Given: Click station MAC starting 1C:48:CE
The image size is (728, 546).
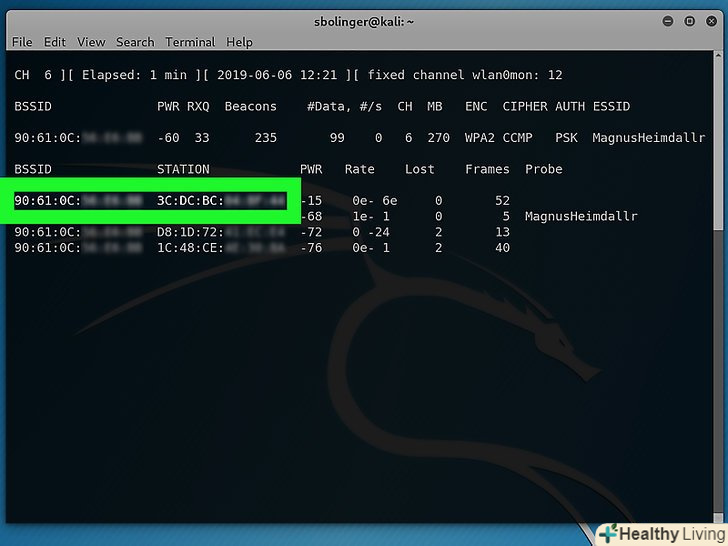Looking at the screenshot, I should 221,248.
